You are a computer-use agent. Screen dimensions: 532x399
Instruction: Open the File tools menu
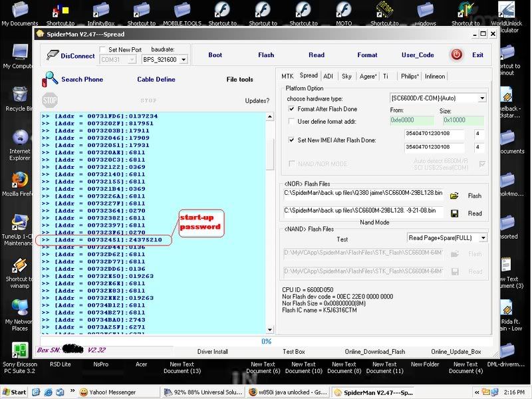[240, 79]
